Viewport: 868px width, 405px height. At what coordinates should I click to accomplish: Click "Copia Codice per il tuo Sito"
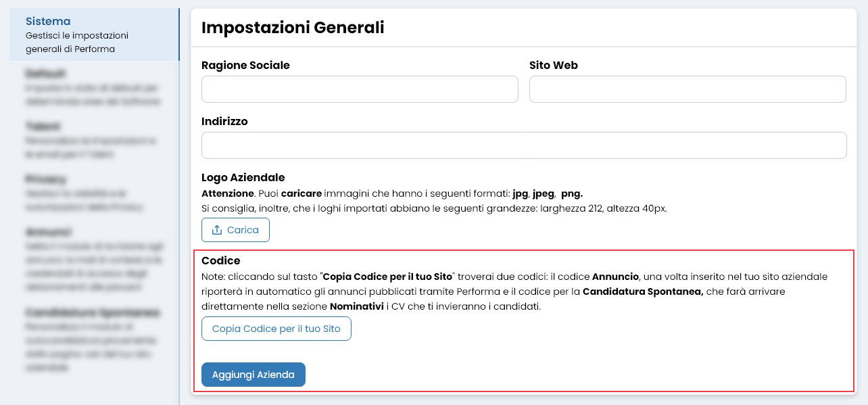(276, 329)
